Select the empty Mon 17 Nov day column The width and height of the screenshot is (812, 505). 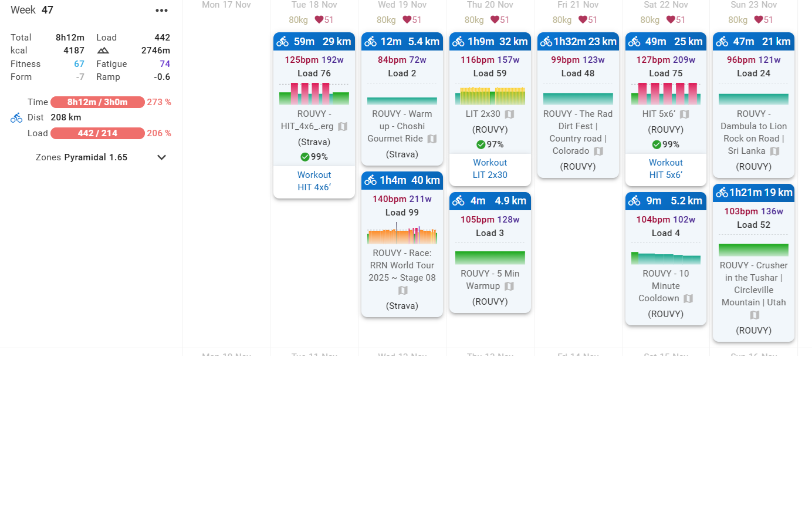[226, 176]
